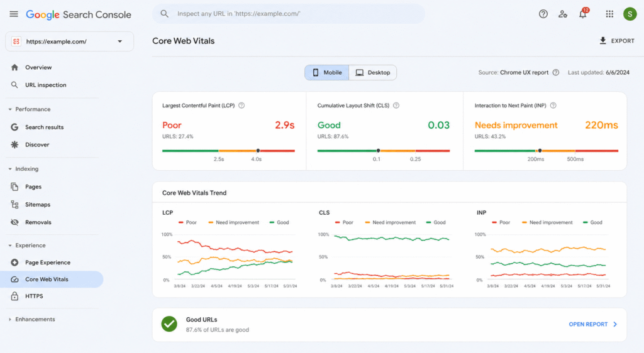Open the hamburger main menu
Viewport: 644px width, 353px height.
[x=14, y=14]
